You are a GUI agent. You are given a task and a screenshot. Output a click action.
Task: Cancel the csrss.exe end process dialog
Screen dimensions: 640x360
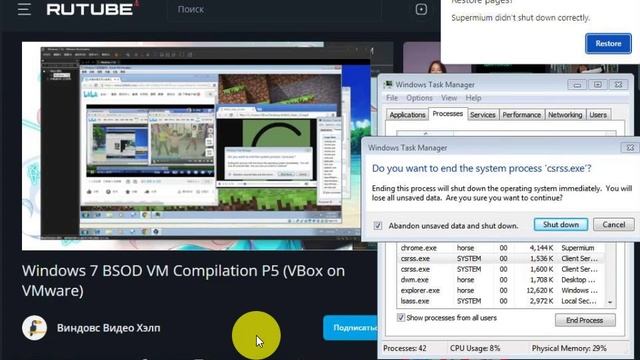pos(613,224)
